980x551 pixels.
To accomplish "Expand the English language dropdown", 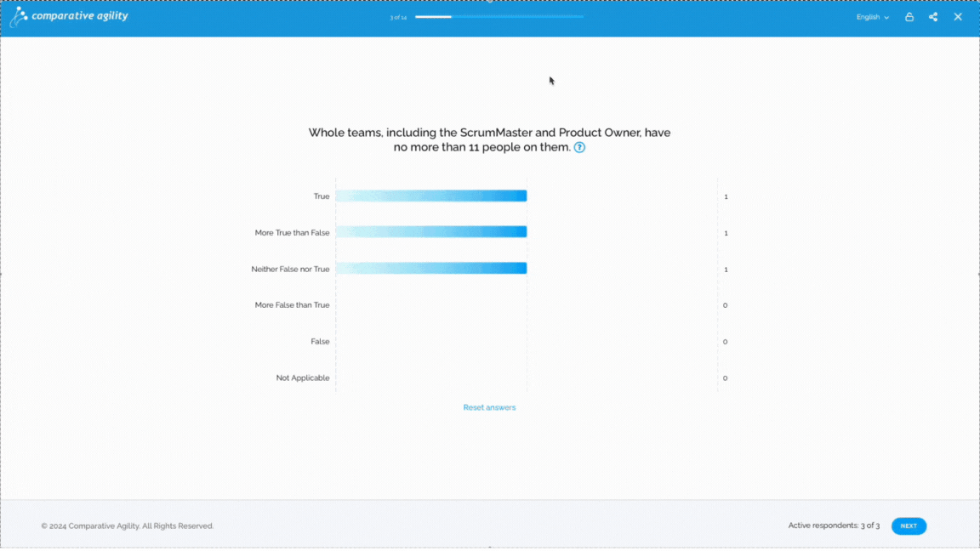I will pos(873,17).
